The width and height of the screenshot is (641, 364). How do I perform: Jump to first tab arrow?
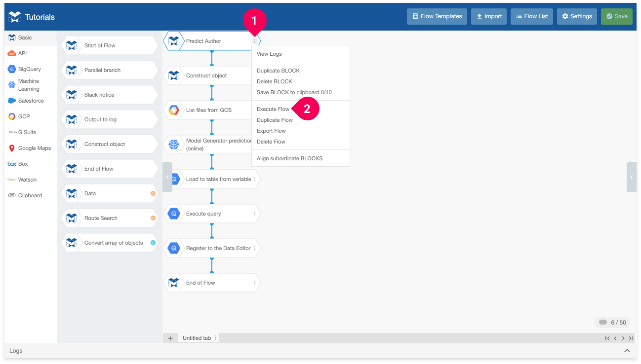(x=607, y=338)
